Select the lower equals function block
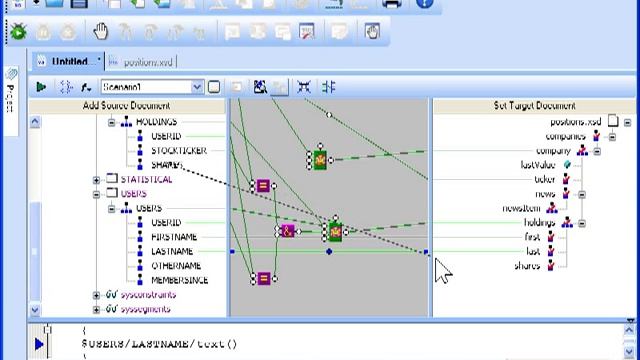The height and width of the screenshot is (360, 640). 264,279
